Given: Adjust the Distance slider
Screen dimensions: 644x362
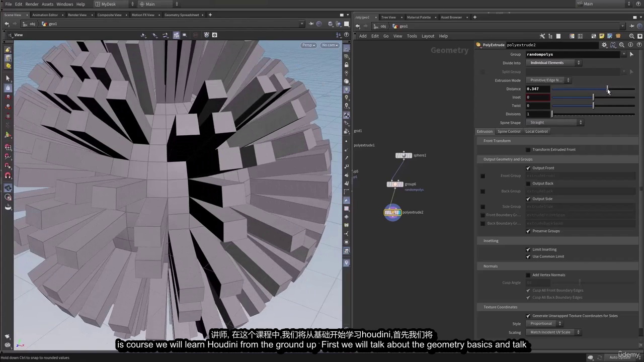Looking at the screenshot, I should (594, 89).
